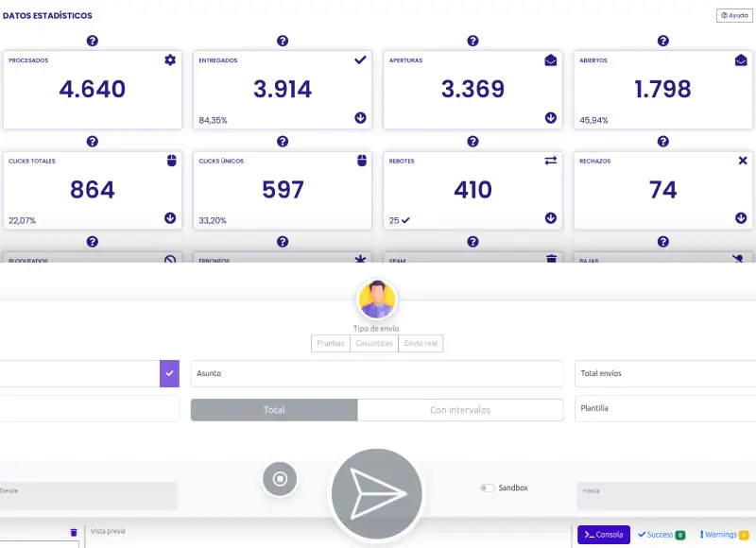Click the mouse icon in Clicks Totales card
The width and height of the screenshot is (756, 548).
[170, 161]
